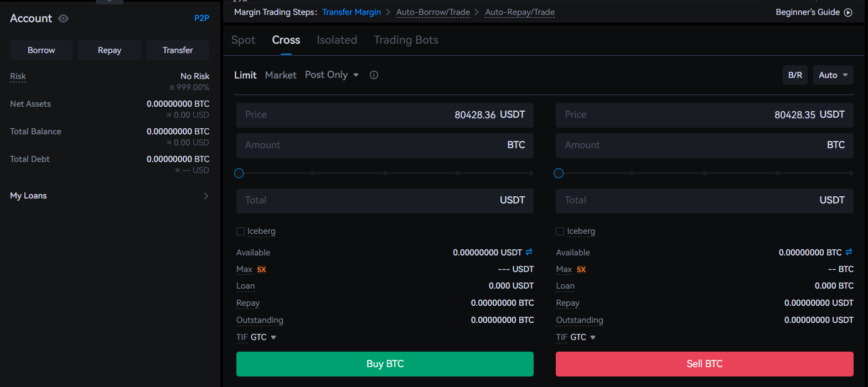Image resolution: width=868 pixels, height=387 pixels.
Task: Open Transfer Margin step link
Action: coord(352,12)
